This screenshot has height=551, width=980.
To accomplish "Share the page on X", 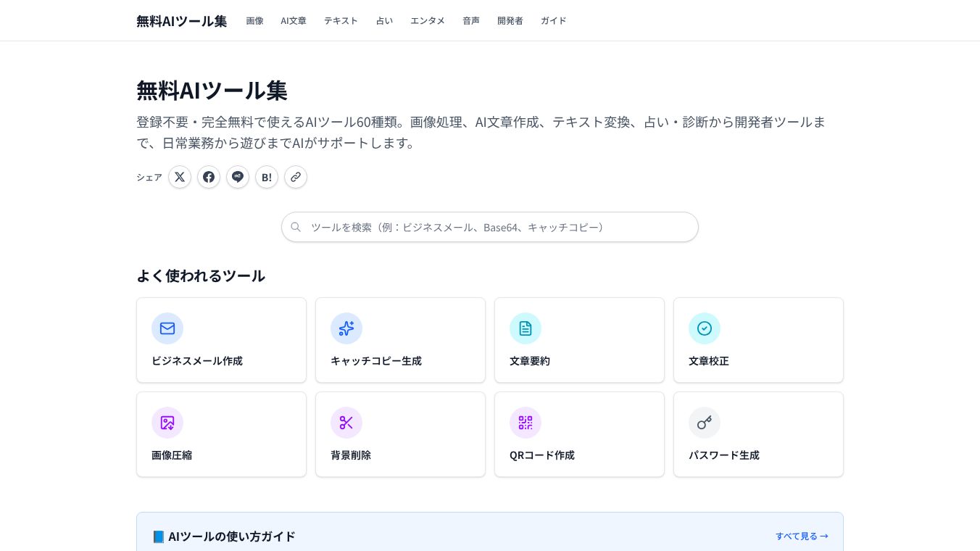I will [x=180, y=177].
